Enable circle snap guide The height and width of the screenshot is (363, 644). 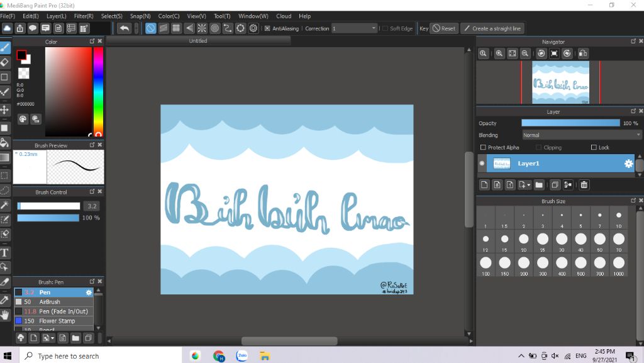click(215, 28)
